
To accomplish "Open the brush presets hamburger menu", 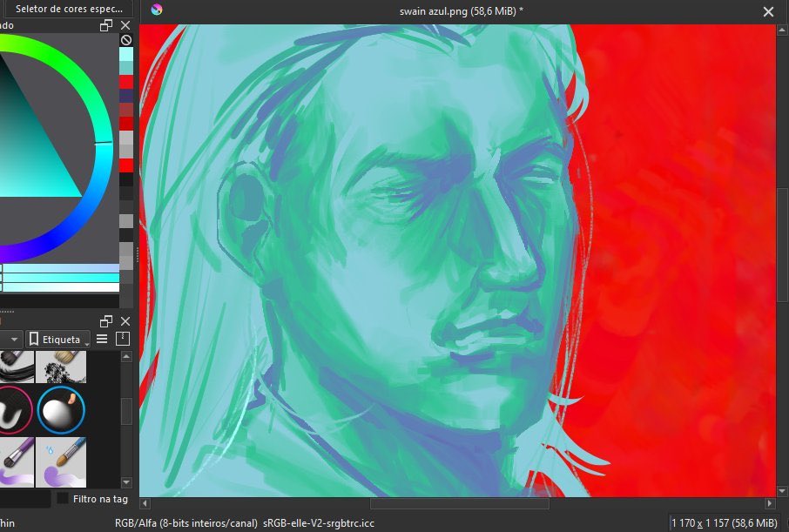I will 102,339.
